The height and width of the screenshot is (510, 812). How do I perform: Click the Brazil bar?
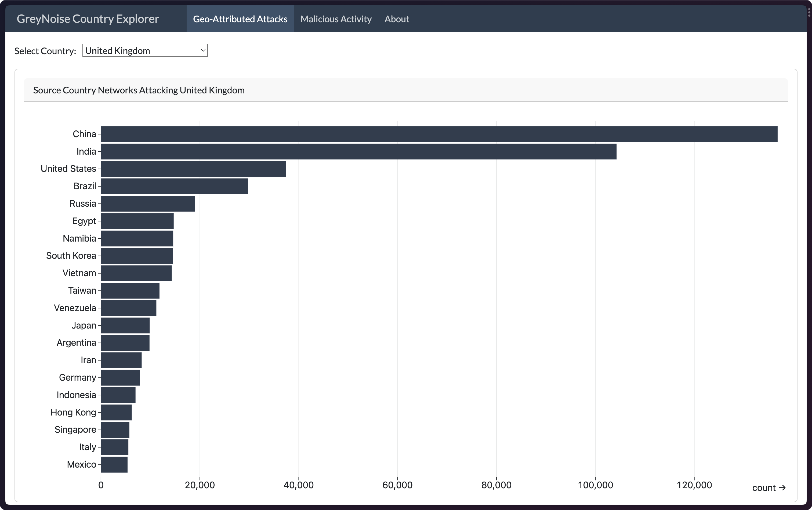(174, 186)
